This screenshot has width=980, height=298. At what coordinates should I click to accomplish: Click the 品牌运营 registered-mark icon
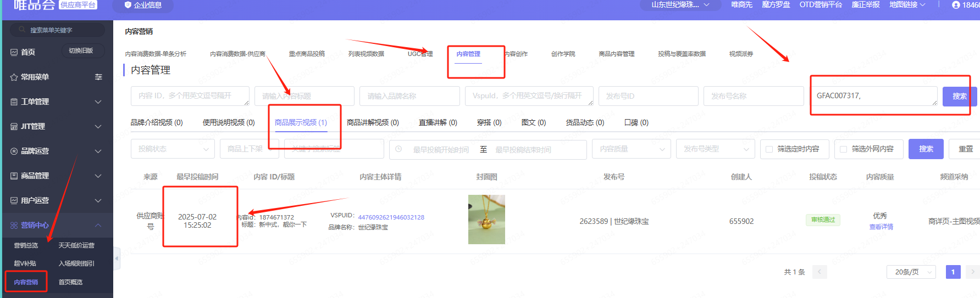[14, 151]
